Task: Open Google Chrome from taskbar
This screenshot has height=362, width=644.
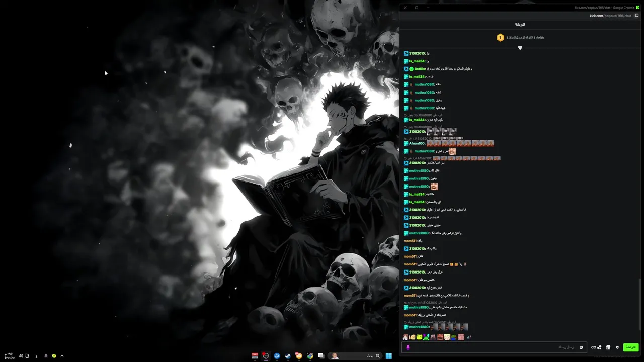Action: tap(310, 356)
